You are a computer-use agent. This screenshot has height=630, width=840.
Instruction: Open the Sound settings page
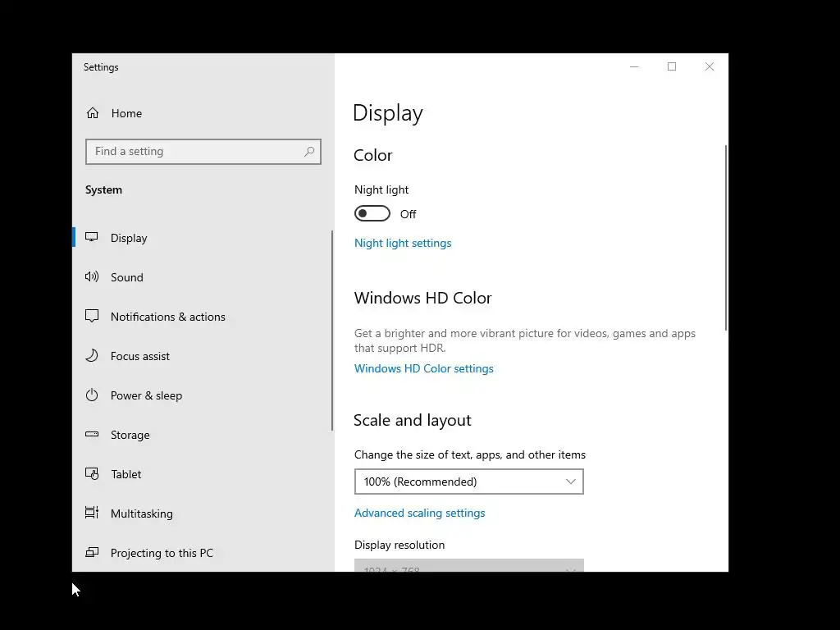[x=203, y=277]
